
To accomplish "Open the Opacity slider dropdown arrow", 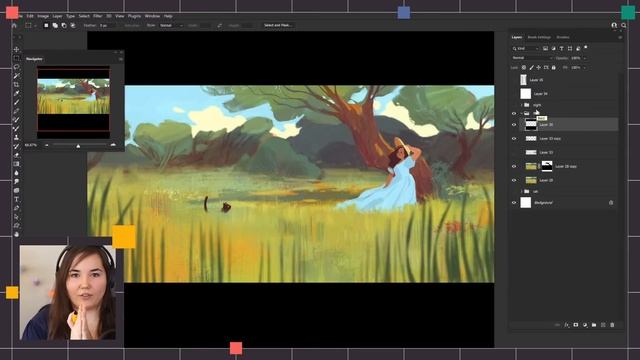I will [x=585, y=58].
